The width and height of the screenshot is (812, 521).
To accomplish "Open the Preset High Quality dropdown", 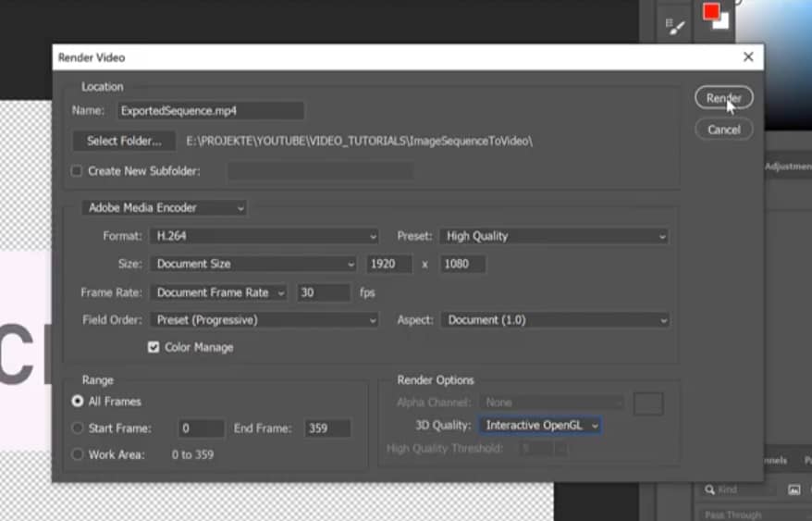I will click(x=554, y=236).
